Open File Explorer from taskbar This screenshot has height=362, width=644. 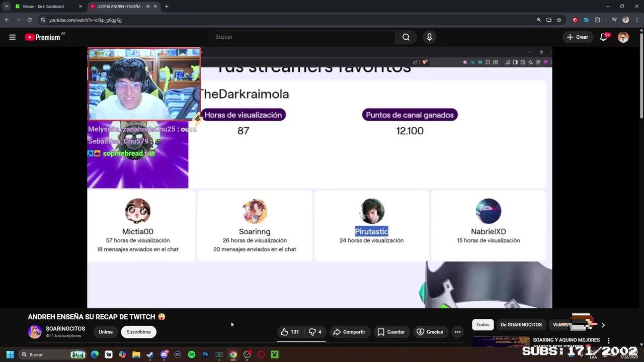pos(136,355)
